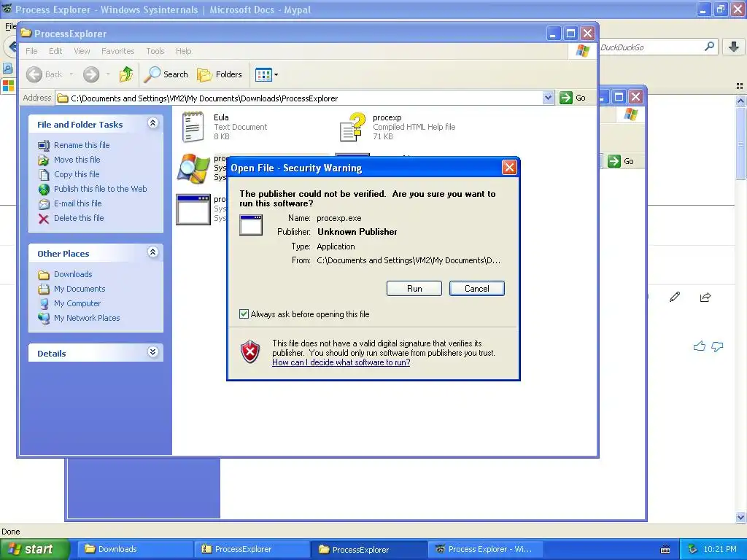This screenshot has height=560, width=747.
Task: Open My Documents in Other Places
Action: tap(79, 289)
